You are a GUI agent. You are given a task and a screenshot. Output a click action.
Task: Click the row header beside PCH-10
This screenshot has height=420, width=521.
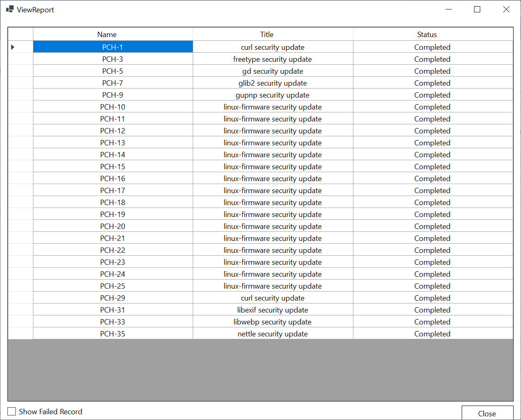[x=21, y=107]
